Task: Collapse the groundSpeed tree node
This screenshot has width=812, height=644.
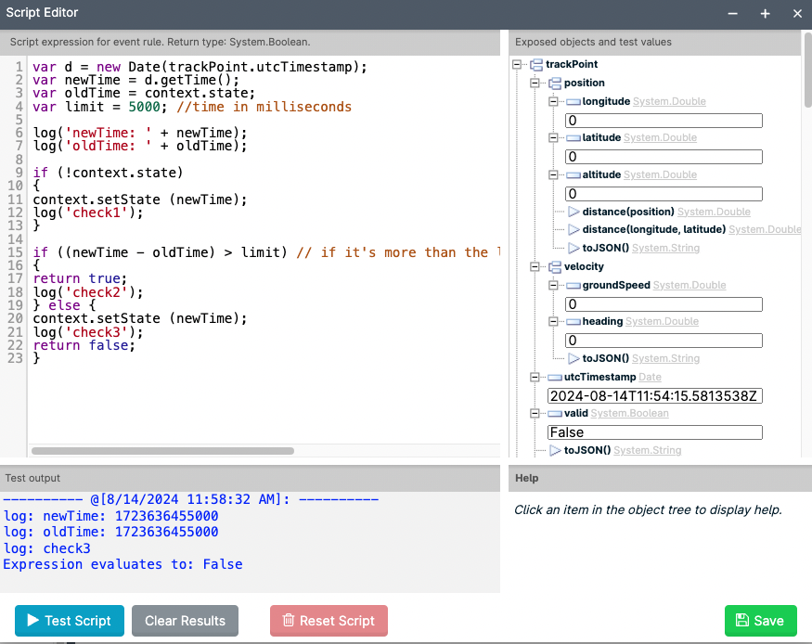Action: (x=553, y=285)
